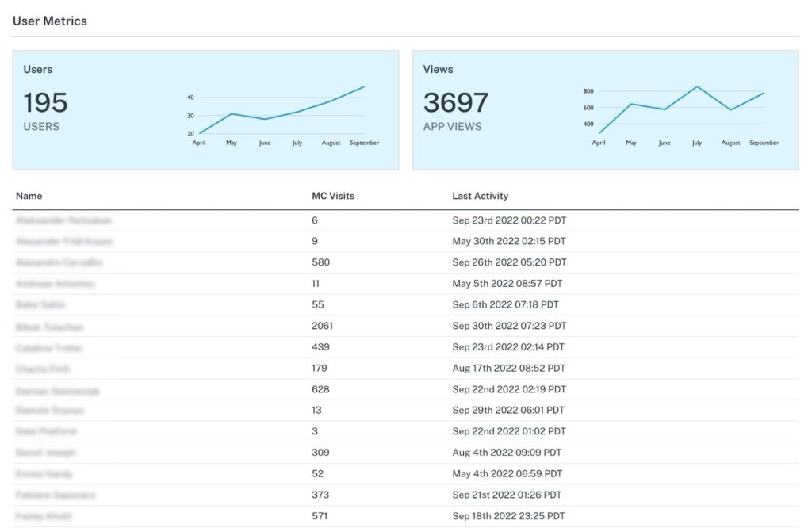Click the MC Visits column header
812x528 pixels.
click(x=333, y=196)
